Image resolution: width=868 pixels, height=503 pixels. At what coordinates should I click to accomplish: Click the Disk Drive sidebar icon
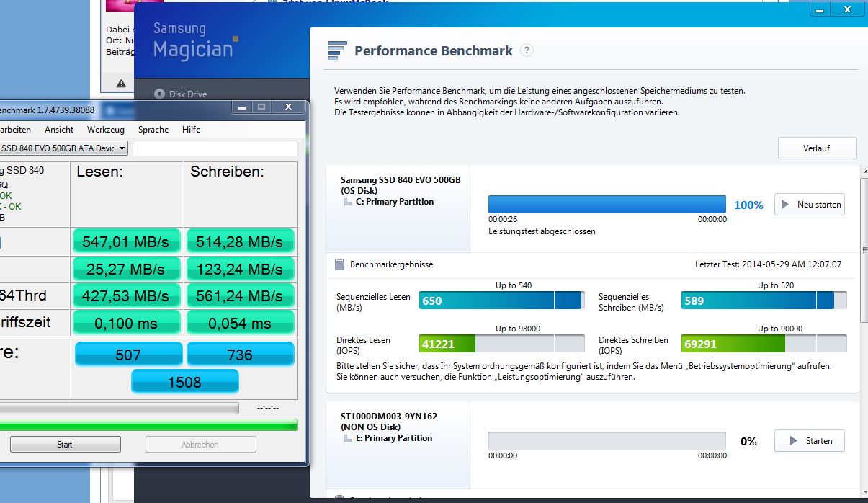159,94
